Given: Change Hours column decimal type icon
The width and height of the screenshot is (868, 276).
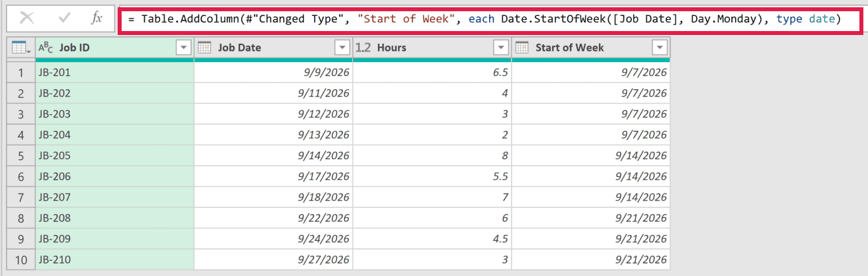Looking at the screenshot, I should pyautogui.click(x=363, y=48).
